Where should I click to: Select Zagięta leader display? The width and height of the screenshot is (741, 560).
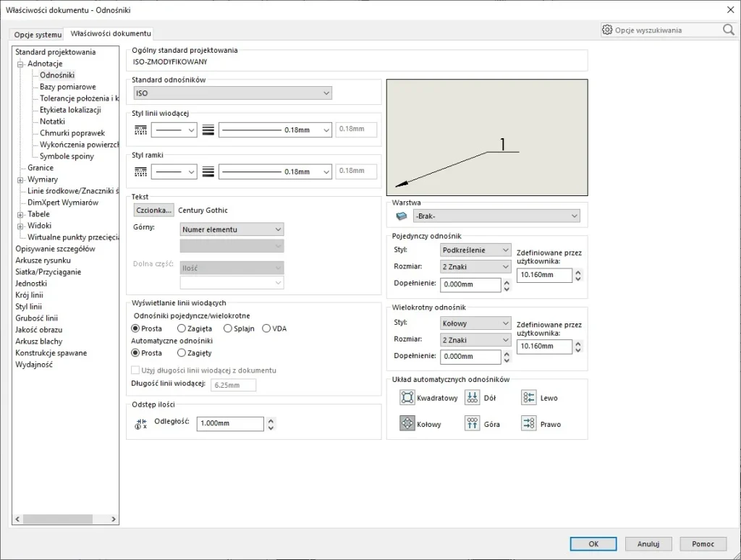[182, 328]
